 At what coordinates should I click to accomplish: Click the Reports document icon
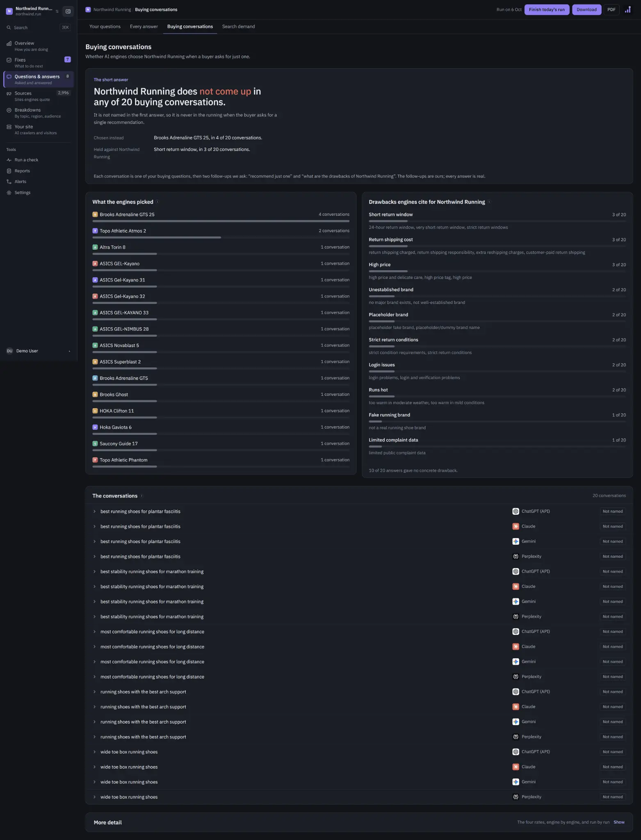coord(9,171)
